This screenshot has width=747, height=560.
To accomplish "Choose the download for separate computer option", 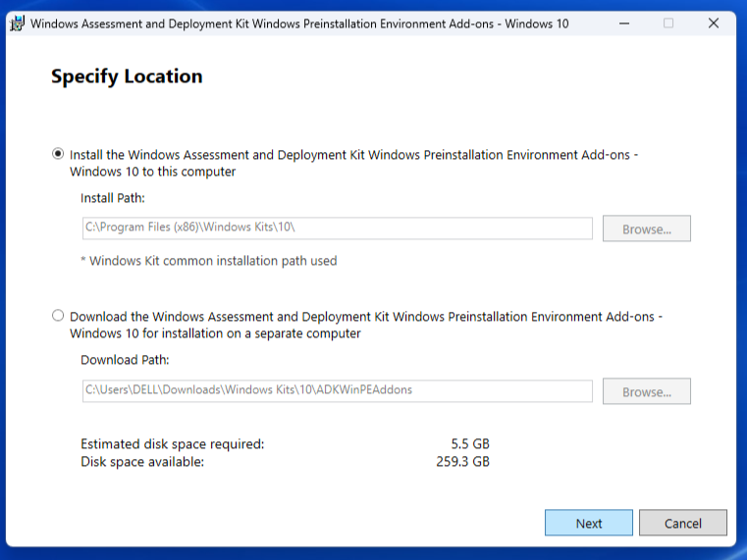I will pyautogui.click(x=58, y=316).
